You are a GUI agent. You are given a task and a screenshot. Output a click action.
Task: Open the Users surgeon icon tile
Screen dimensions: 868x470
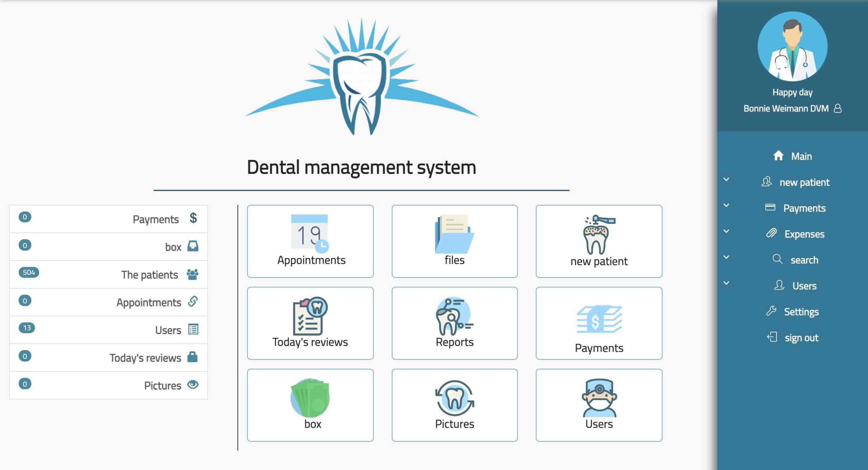click(x=599, y=398)
